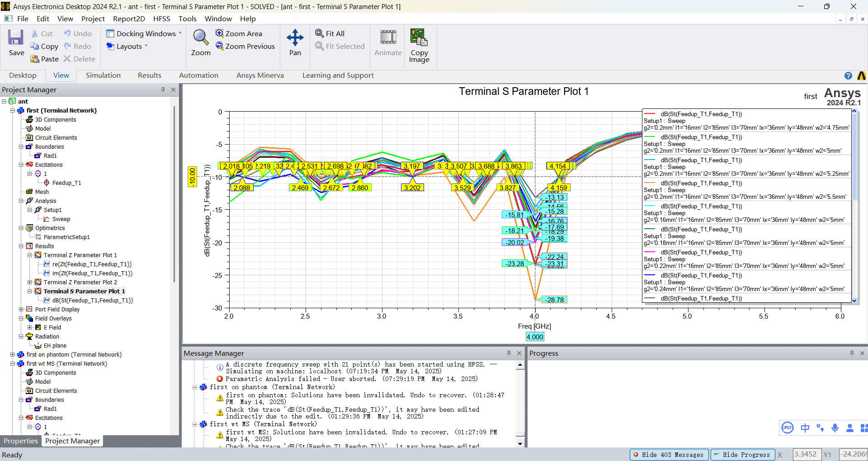Collapse the ant project node
Image resolution: width=868 pixels, height=461 pixels.
[x=4, y=101]
